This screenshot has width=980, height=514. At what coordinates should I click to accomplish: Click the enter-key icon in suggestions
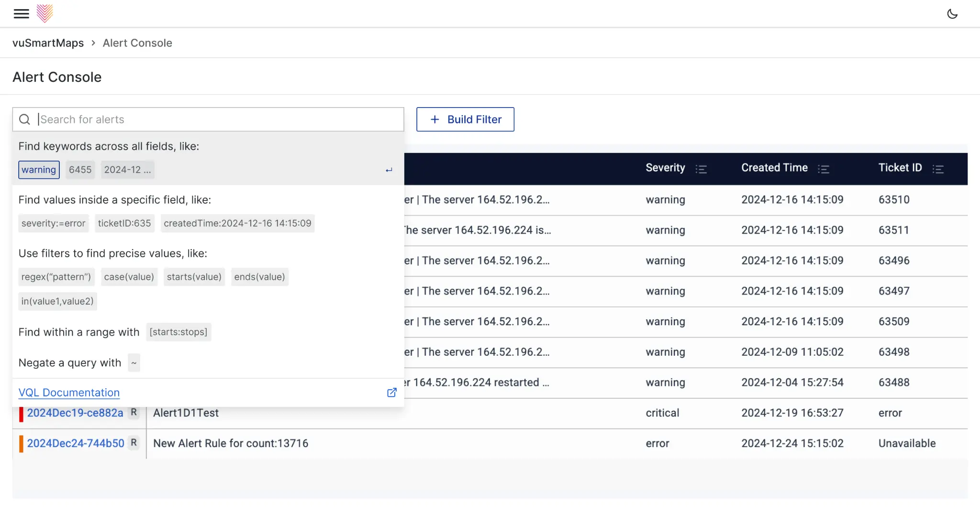click(389, 170)
